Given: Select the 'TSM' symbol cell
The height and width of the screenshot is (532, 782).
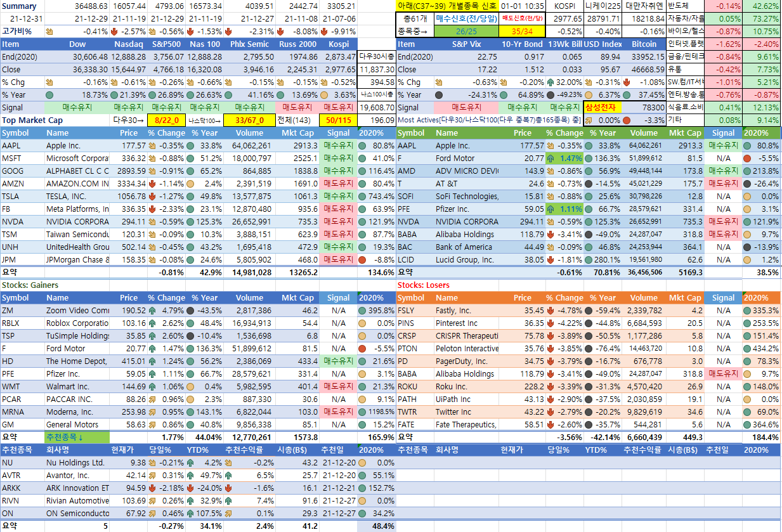Looking at the screenshot, I should (22, 234).
